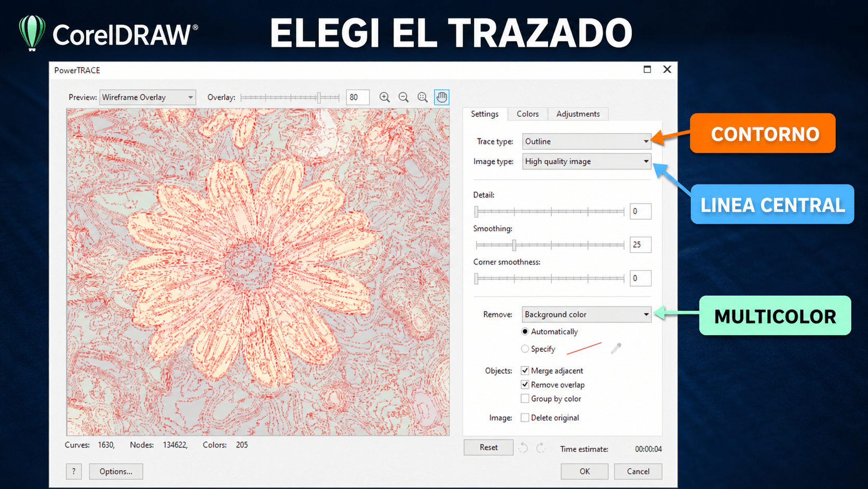Click the Corner smoothness slider track
The height and width of the screenshot is (489, 868).
coord(550,279)
